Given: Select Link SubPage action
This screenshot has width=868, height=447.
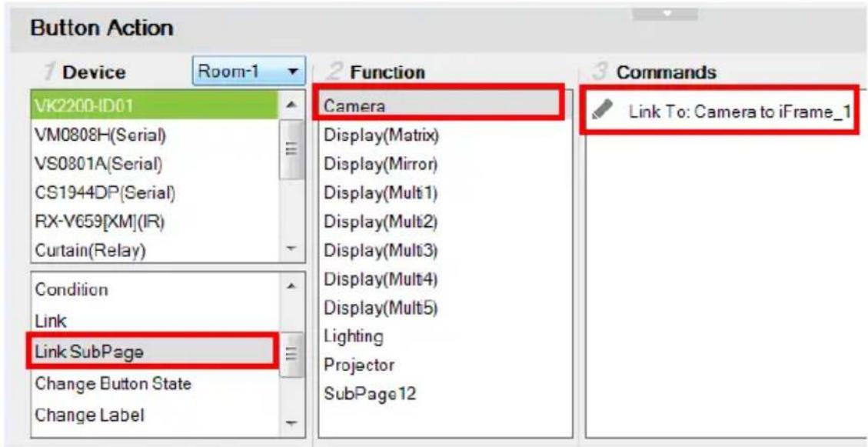Looking at the screenshot, I should pos(151,352).
